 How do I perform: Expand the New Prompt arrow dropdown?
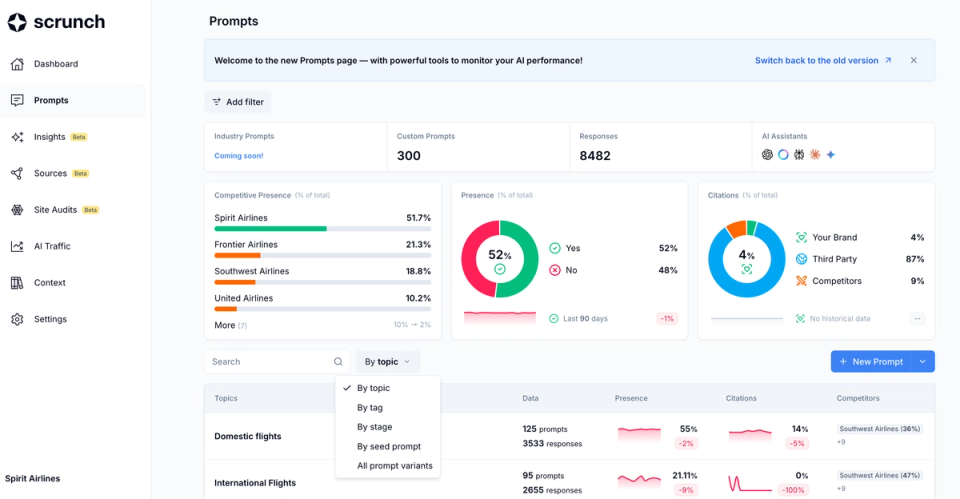pos(923,362)
